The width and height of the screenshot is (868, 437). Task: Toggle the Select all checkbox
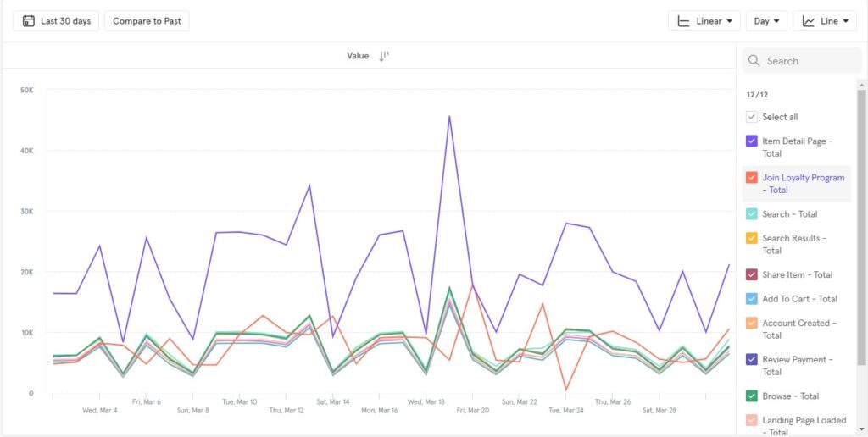click(751, 117)
